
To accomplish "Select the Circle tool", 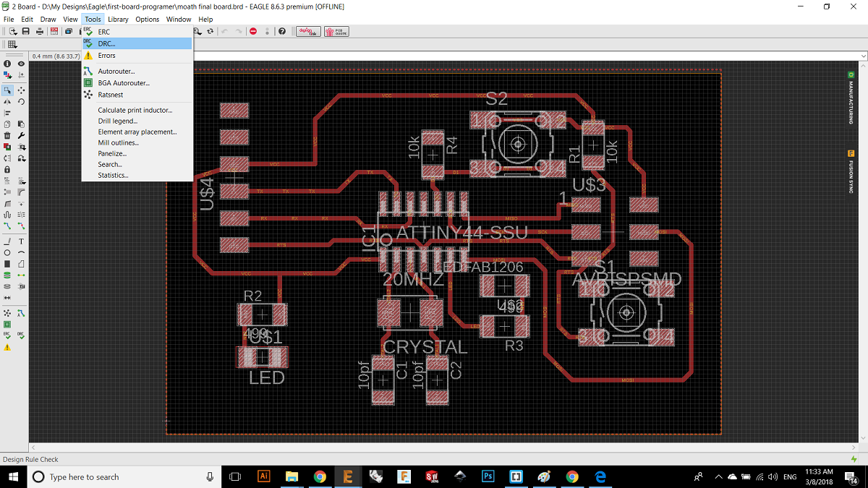I will [7, 252].
